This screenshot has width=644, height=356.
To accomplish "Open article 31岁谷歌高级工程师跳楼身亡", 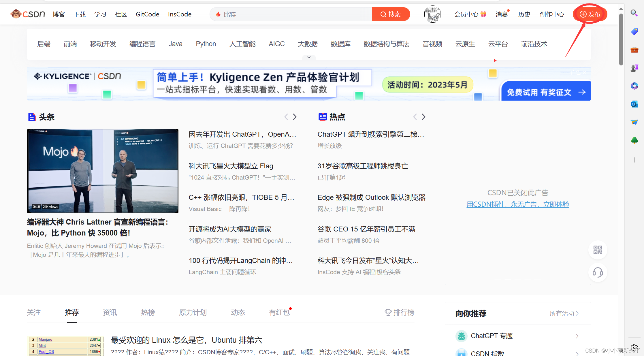I will (363, 166).
